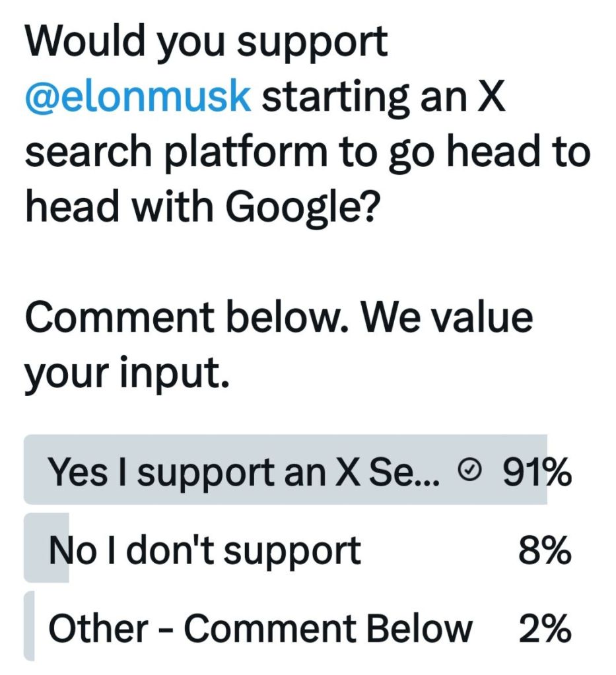Click the ellipsis in the truncated Yes option
The height and width of the screenshot is (675, 616).
tap(434, 474)
